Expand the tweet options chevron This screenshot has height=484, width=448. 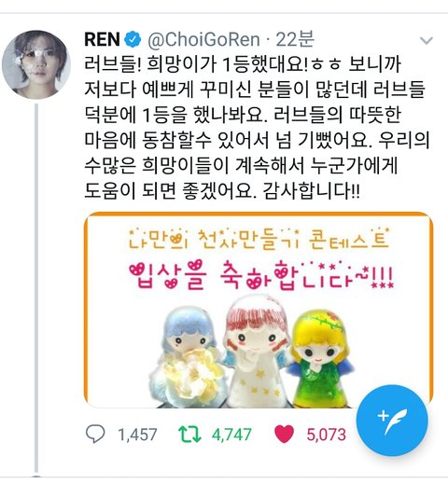(426, 40)
